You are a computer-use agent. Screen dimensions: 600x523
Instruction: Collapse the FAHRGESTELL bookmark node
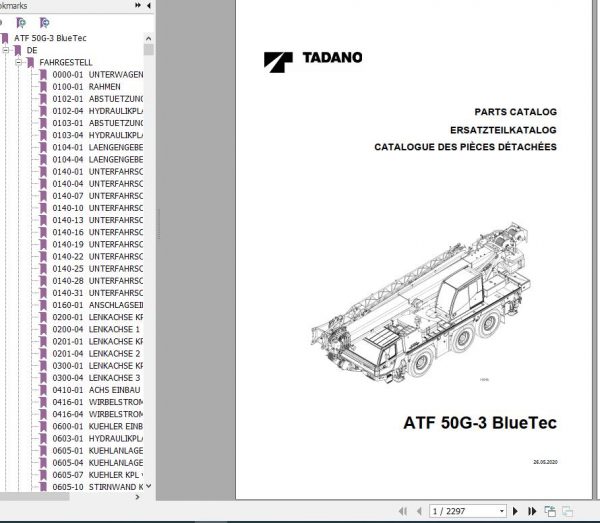[x=18, y=62]
